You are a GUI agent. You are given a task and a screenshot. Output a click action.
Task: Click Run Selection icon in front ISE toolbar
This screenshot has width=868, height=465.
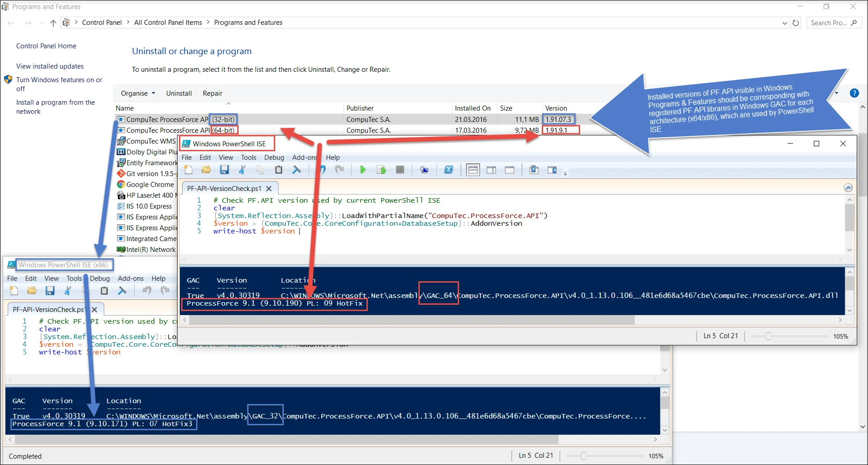coord(381,170)
